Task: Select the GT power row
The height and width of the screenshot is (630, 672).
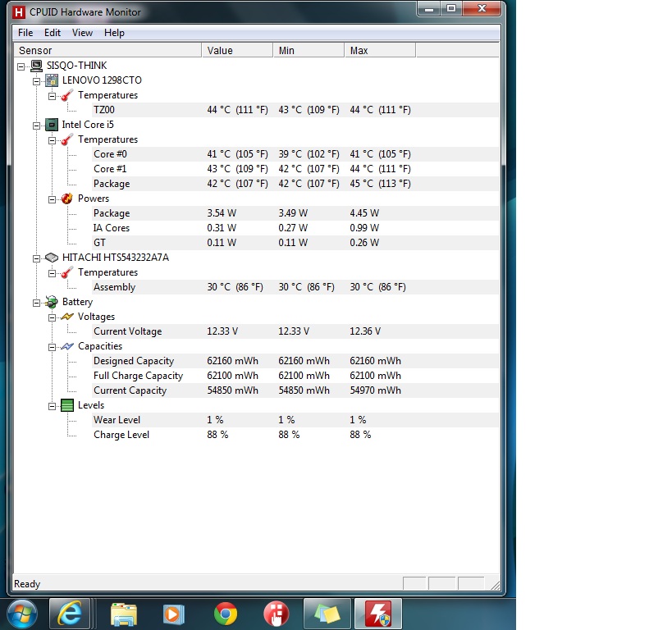Action: (x=295, y=243)
